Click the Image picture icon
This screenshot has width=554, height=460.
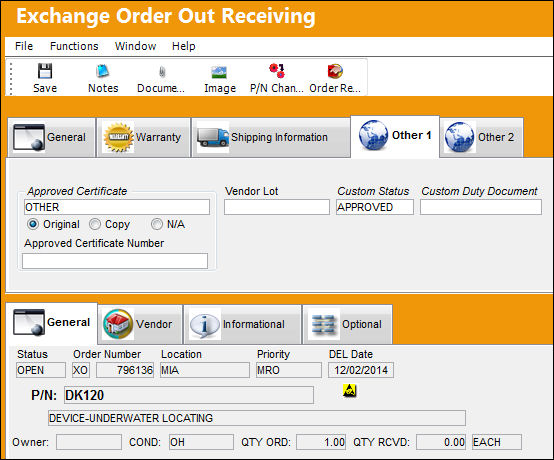[219, 72]
